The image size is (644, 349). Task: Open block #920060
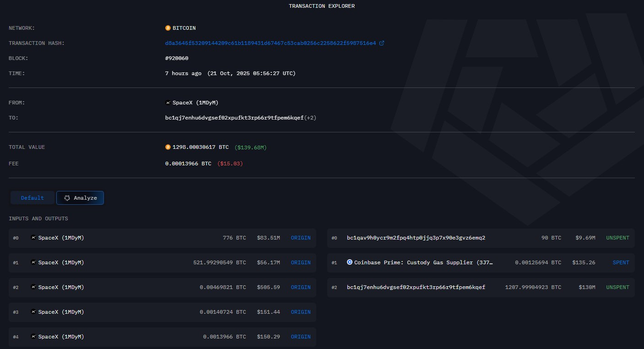pos(177,58)
